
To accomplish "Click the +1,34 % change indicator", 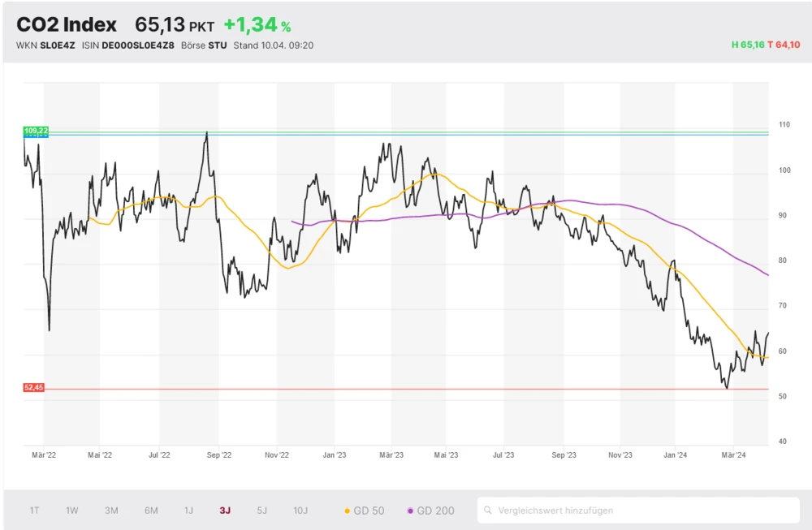I will [257, 26].
